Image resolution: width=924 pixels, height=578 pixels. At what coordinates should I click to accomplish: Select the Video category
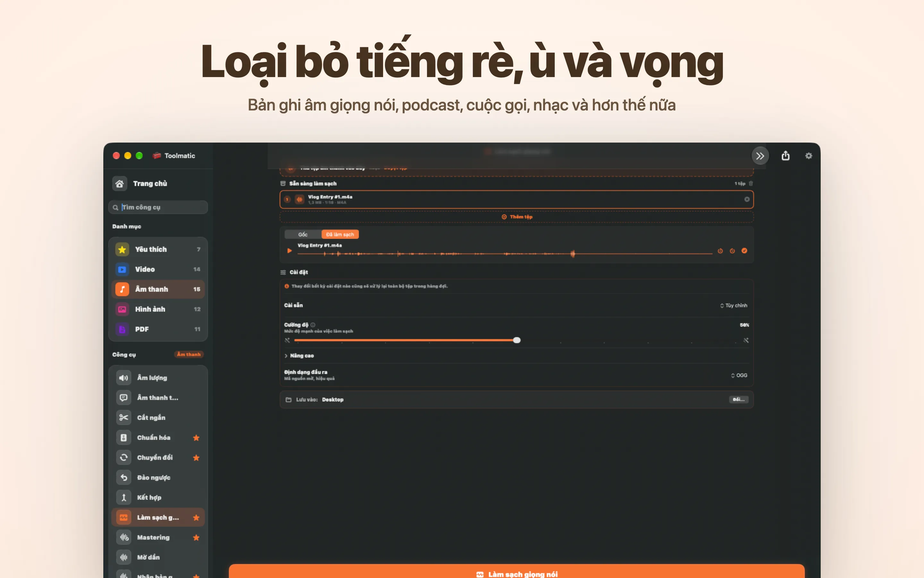158,269
